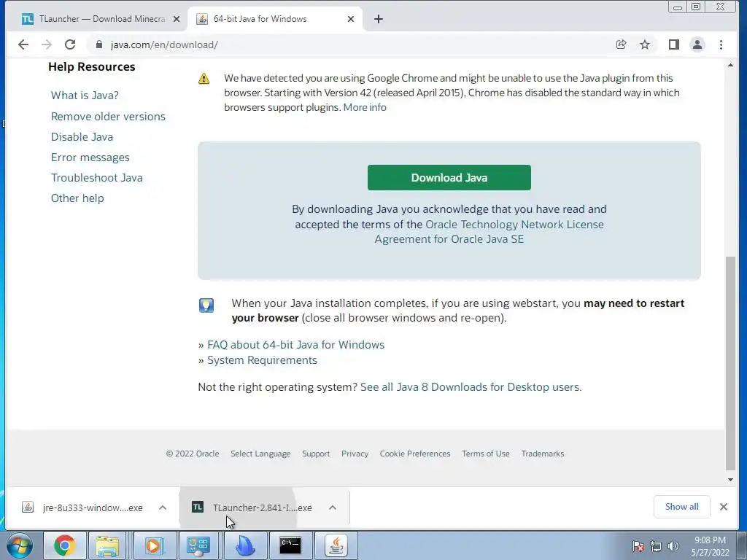Expand options for TLauncher download item
This screenshot has height=560, width=747.
click(x=333, y=507)
